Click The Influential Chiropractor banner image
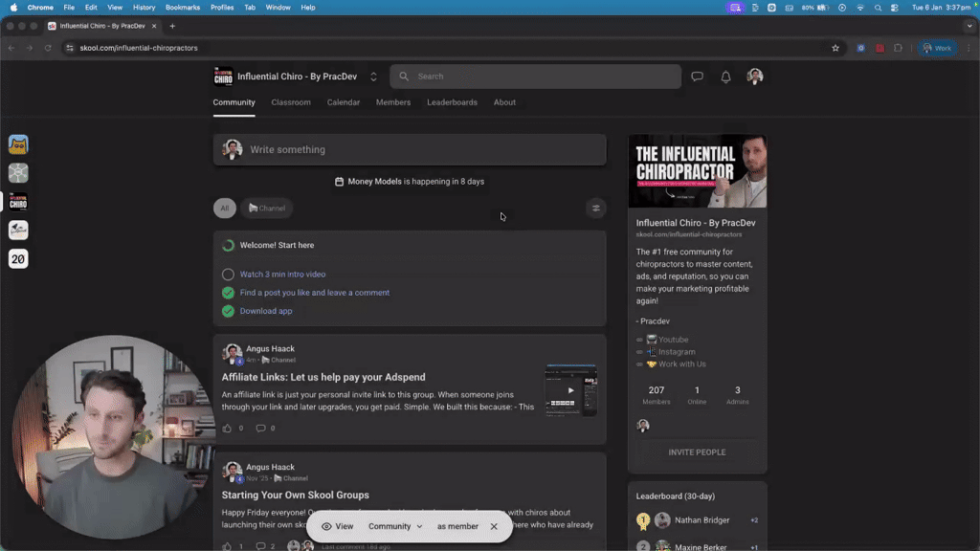This screenshot has width=980, height=551. point(697,171)
